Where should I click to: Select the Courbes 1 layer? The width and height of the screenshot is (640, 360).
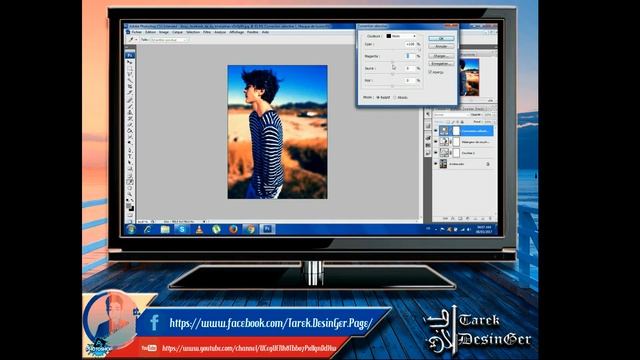[x=467, y=153]
